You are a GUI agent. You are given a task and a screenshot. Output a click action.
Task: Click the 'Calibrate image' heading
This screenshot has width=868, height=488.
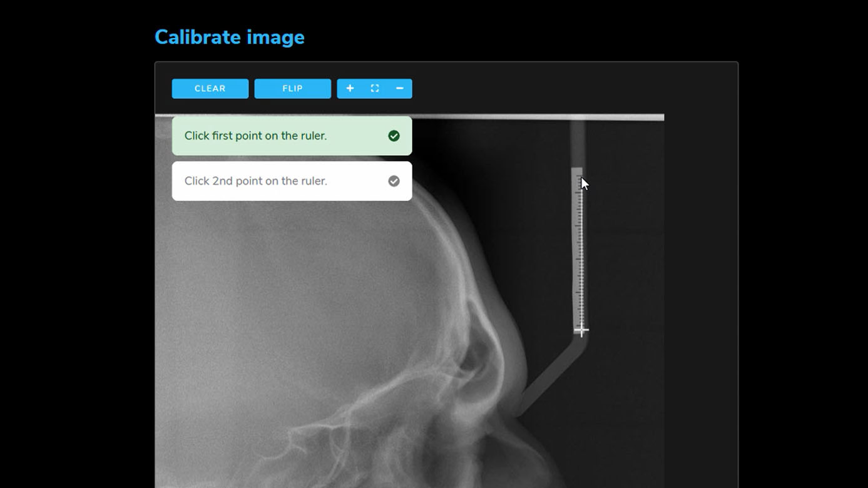coord(230,37)
